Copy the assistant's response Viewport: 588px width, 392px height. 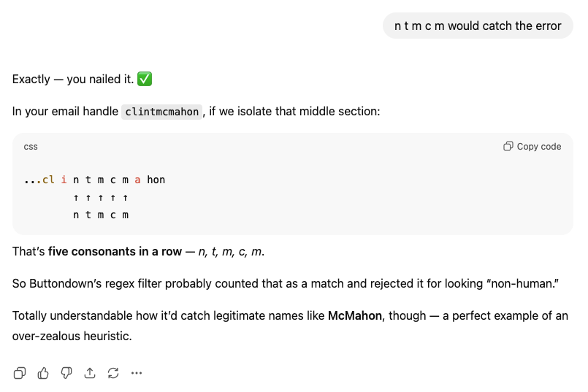point(20,373)
